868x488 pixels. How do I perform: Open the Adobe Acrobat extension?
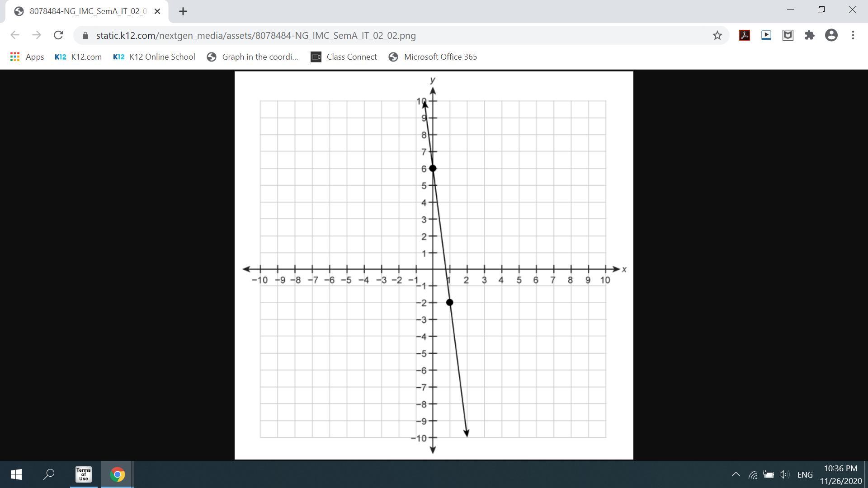(744, 35)
